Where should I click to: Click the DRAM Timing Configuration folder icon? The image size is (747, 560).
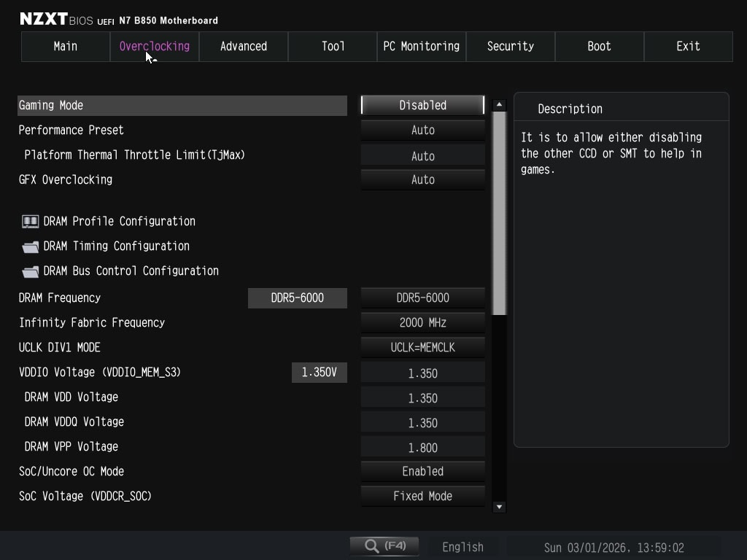tap(31, 246)
